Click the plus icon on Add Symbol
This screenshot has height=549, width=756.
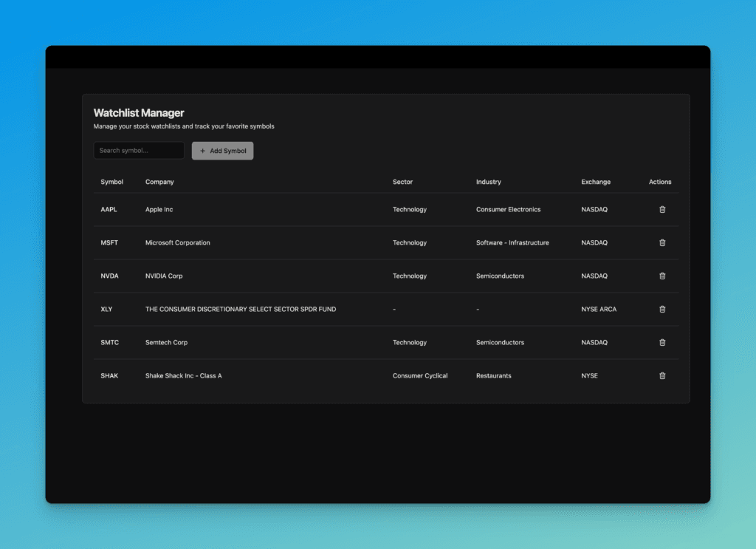tap(201, 151)
